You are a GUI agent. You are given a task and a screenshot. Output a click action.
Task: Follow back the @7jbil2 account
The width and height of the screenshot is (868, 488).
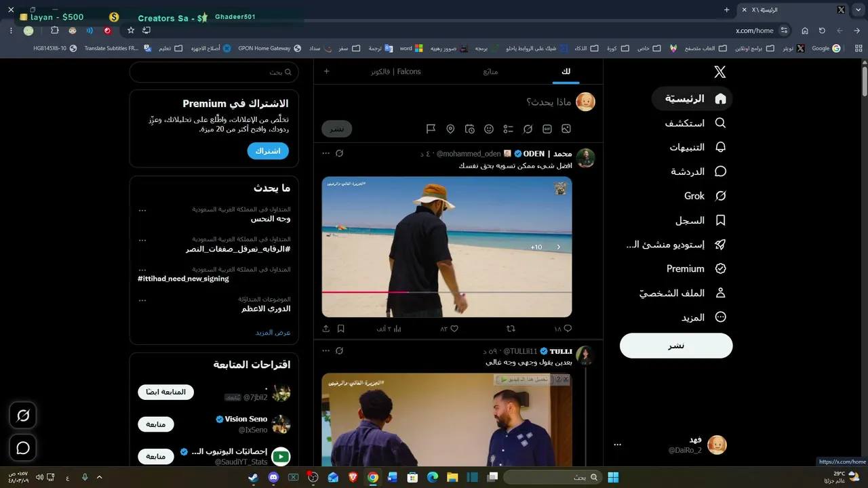[166, 392]
